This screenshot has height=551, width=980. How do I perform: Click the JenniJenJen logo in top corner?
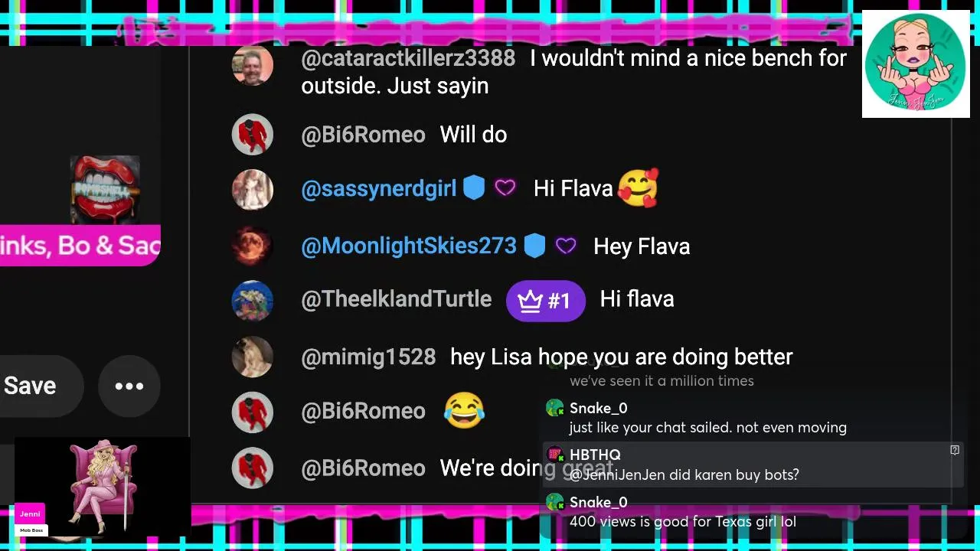point(916,64)
